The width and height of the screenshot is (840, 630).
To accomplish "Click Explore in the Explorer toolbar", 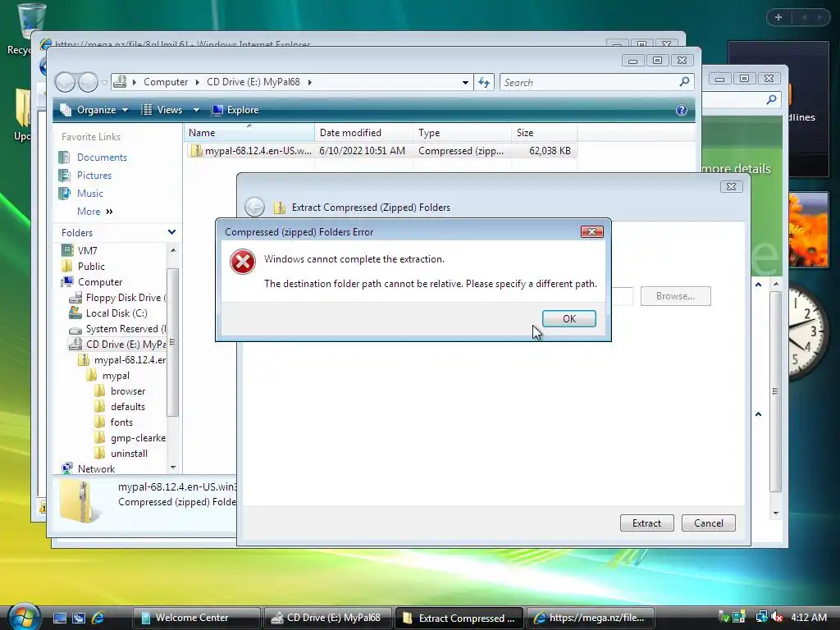I will (235, 110).
